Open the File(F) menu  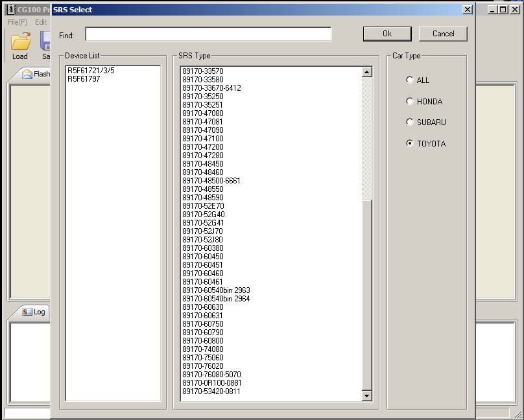point(18,22)
